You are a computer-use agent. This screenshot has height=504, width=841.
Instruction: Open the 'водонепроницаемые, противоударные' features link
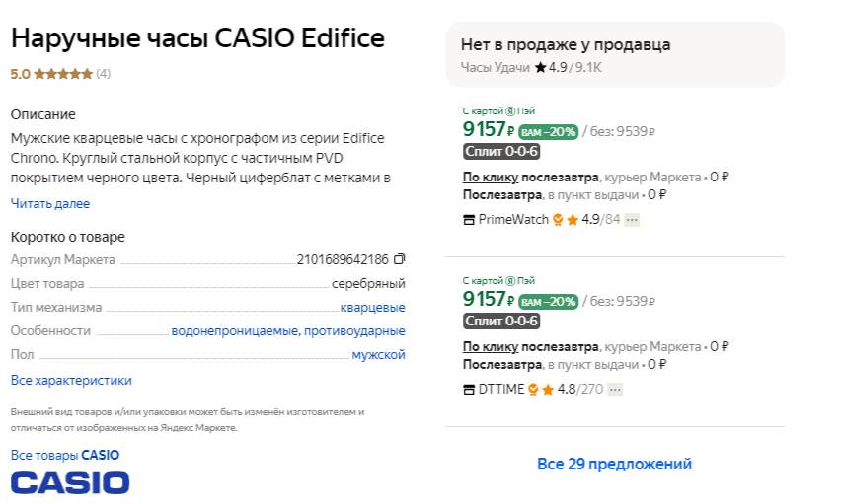click(x=288, y=330)
